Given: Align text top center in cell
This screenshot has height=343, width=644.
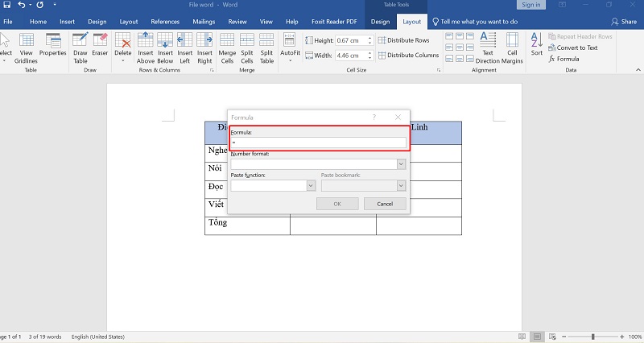Looking at the screenshot, I should 460,36.
